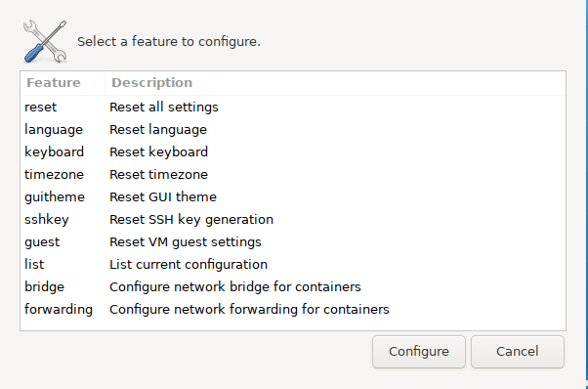Viewport: 588px width, 389px height.
Task: Choose the forwarding feature row
Action: [293, 310]
